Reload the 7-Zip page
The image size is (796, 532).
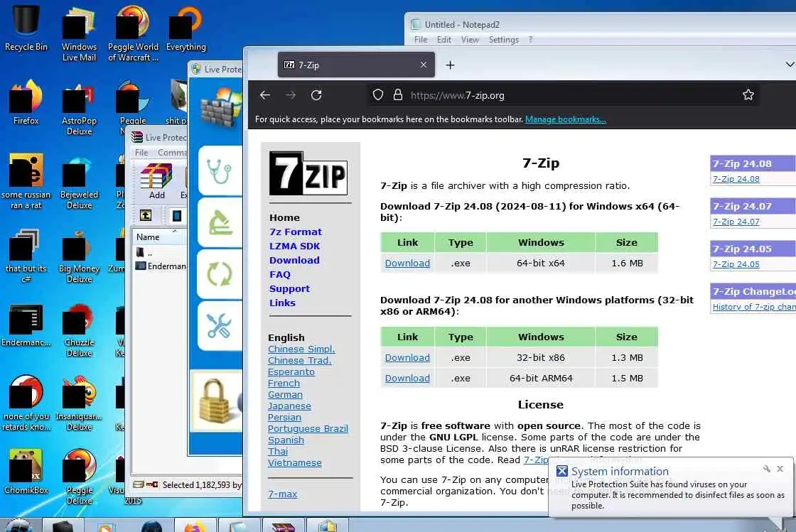tap(316, 95)
